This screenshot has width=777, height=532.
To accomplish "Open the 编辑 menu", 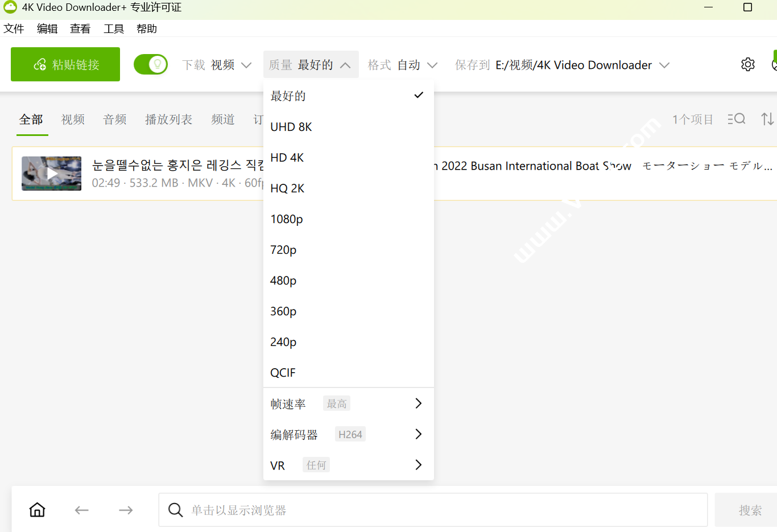I will click(x=47, y=28).
